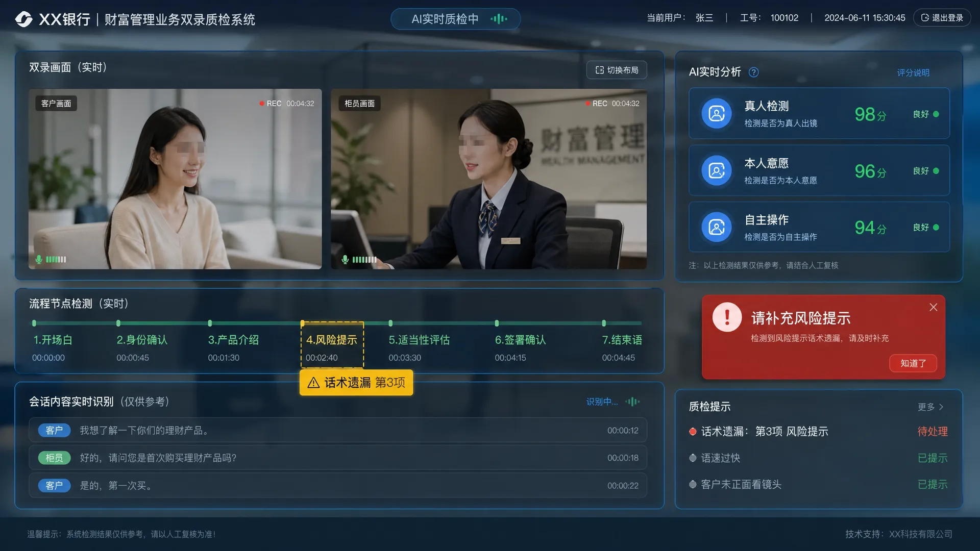Click the 00:00:12 transcript timestamp
The height and width of the screenshot is (551, 980).
[623, 431]
